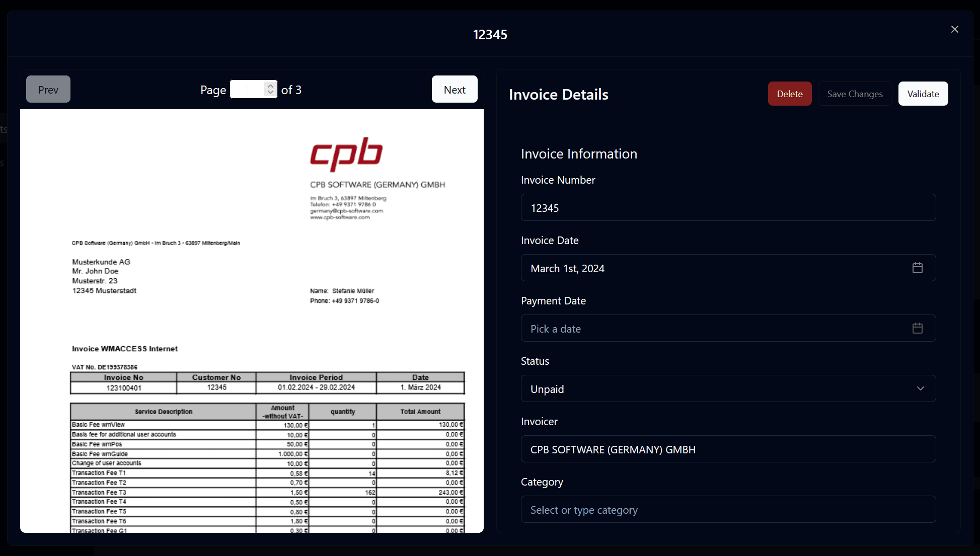This screenshot has height=556, width=980.
Task: Open calendar icon in Invoice Date field
Action: pos(917,268)
